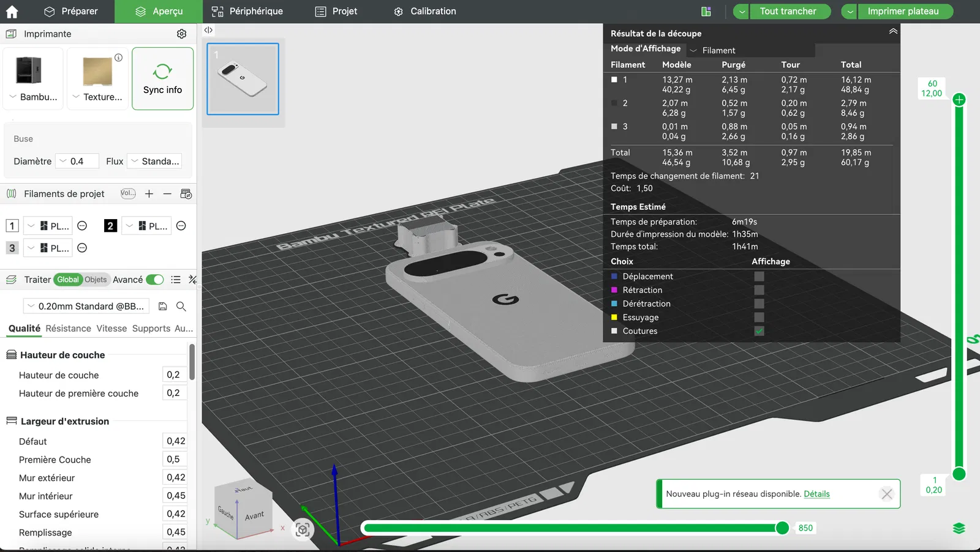Open printer settings gear icon

(181, 34)
